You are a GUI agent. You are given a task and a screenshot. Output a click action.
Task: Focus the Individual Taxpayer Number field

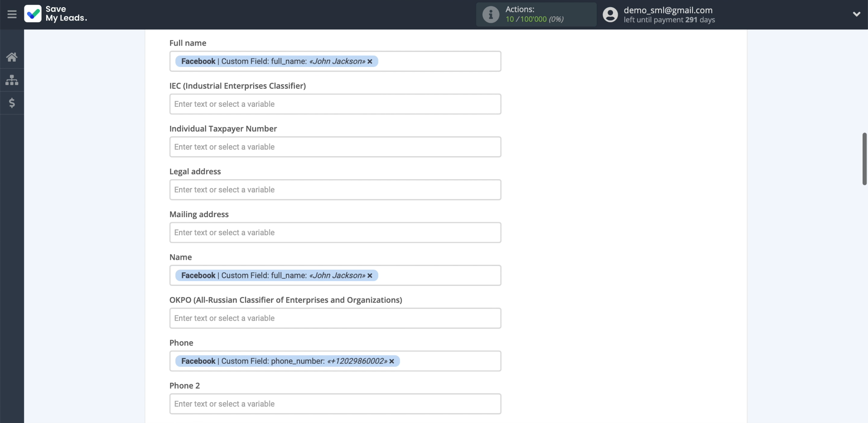coord(335,147)
